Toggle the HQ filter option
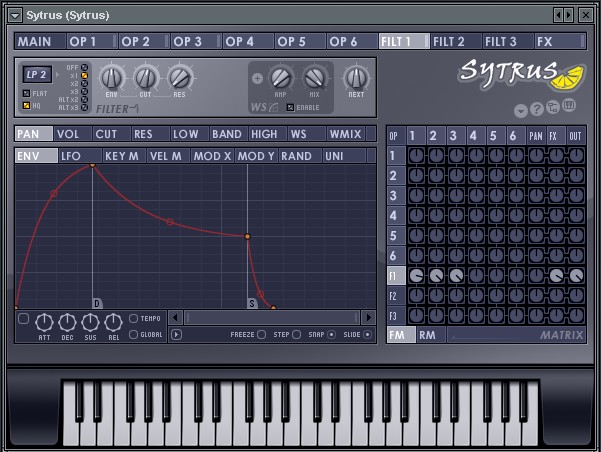This screenshot has height=452, width=601. click(26, 105)
